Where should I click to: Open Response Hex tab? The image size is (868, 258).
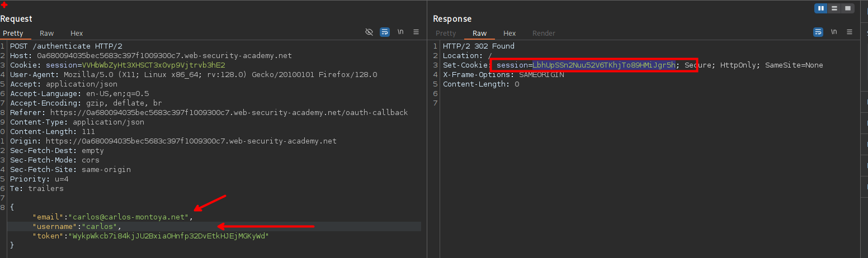coord(510,34)
